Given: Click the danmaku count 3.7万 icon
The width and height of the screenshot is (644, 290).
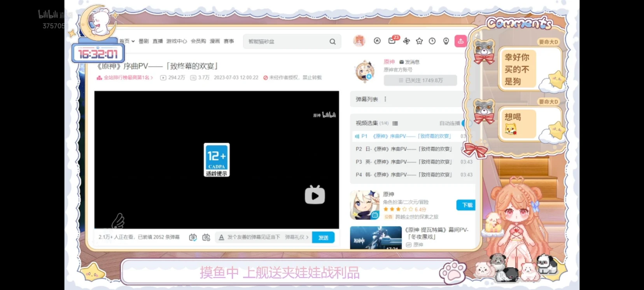Looking at the screenshot, I should click(193, 78).
